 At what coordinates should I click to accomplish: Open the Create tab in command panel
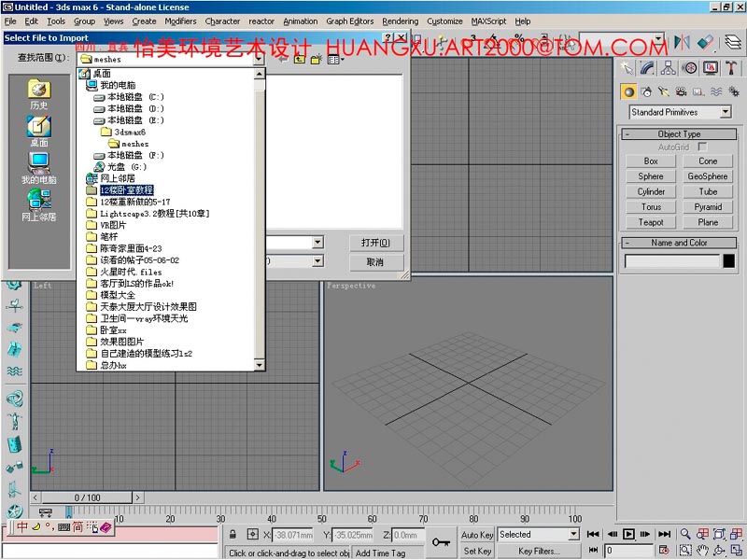click(x=627, y=68)
